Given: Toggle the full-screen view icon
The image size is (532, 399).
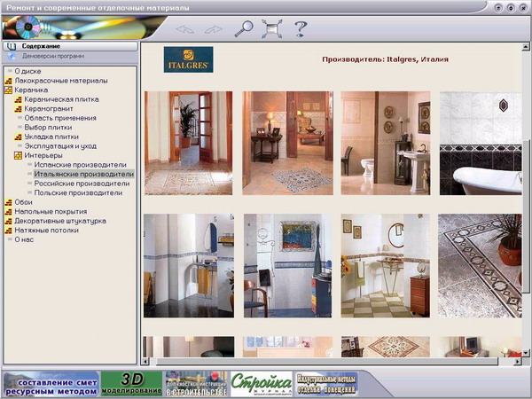Looking at the screenshot, I should click(x=272, y=28).
